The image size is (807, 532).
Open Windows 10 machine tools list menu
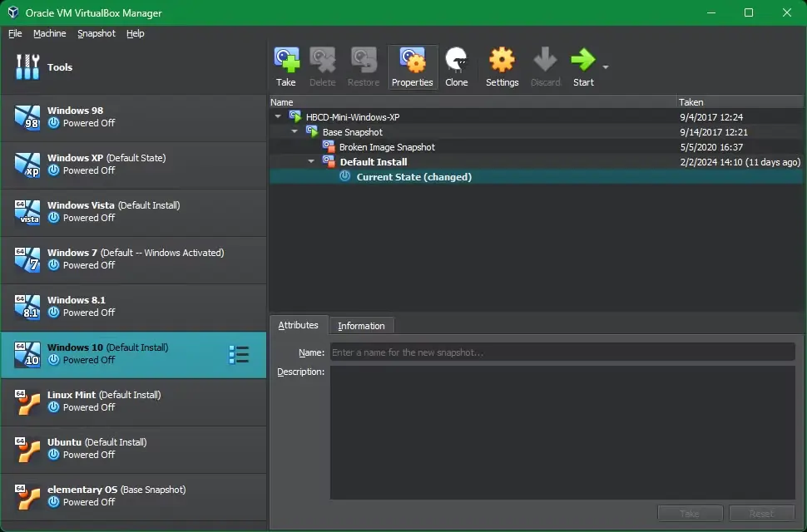[239, 355]
